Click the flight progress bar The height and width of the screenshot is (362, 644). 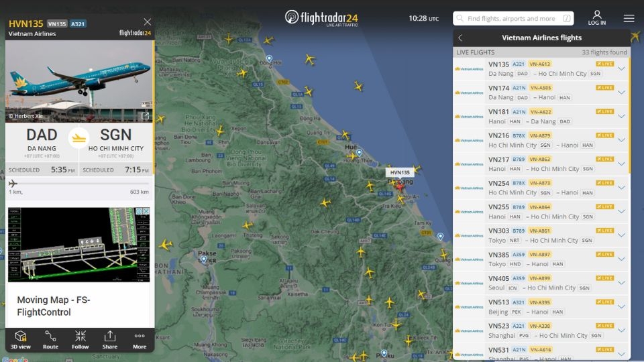coord(79,184)
